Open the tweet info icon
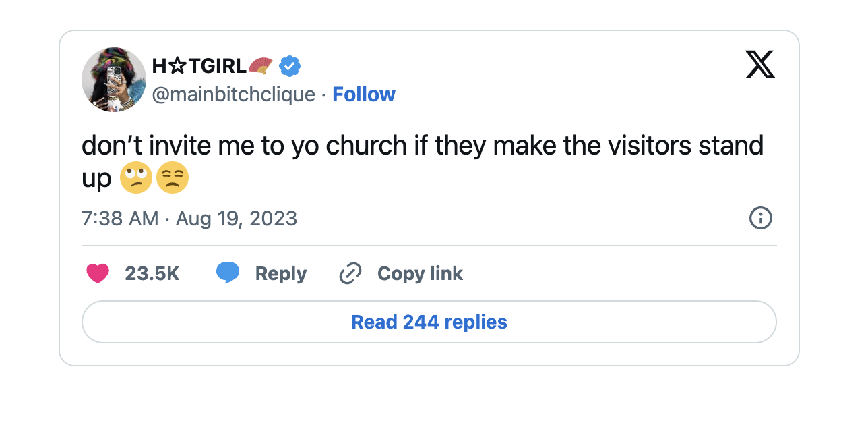This screenshot has width=868, height=421. pos(761,218)
